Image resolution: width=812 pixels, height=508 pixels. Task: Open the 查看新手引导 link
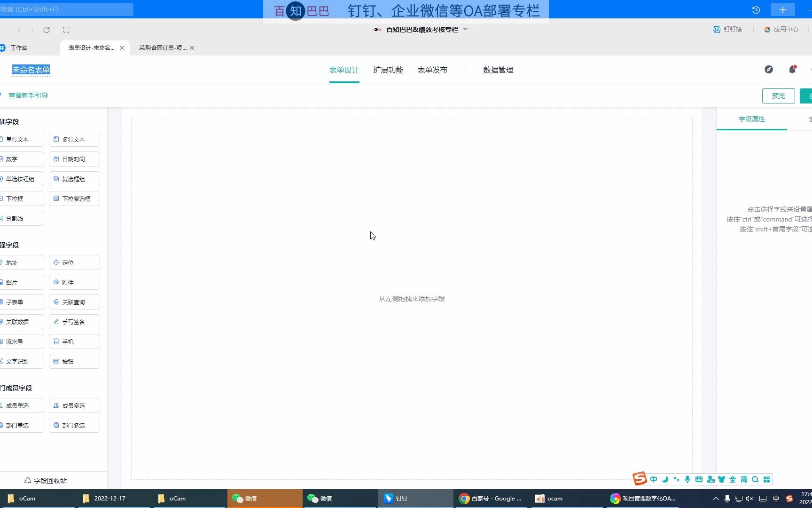pyautogui.click(x=28, y=95)
